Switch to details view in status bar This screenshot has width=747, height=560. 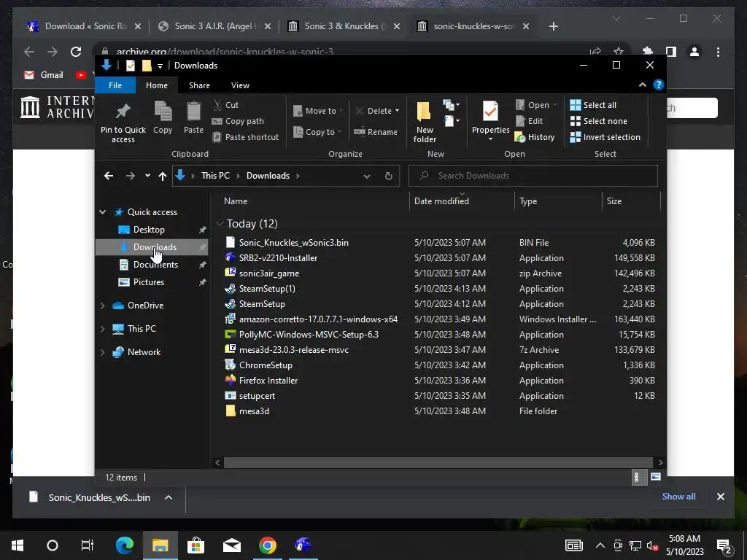point(638,477)
